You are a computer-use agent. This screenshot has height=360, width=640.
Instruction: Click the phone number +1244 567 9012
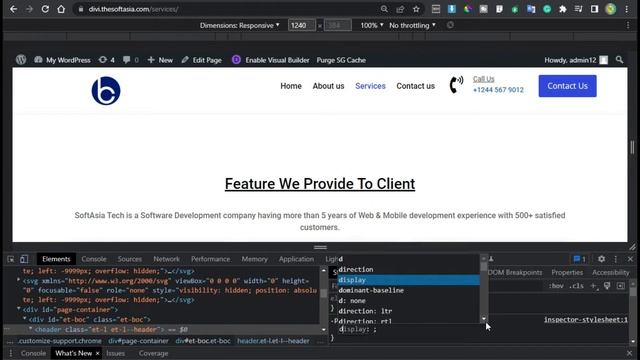[498, 90]
